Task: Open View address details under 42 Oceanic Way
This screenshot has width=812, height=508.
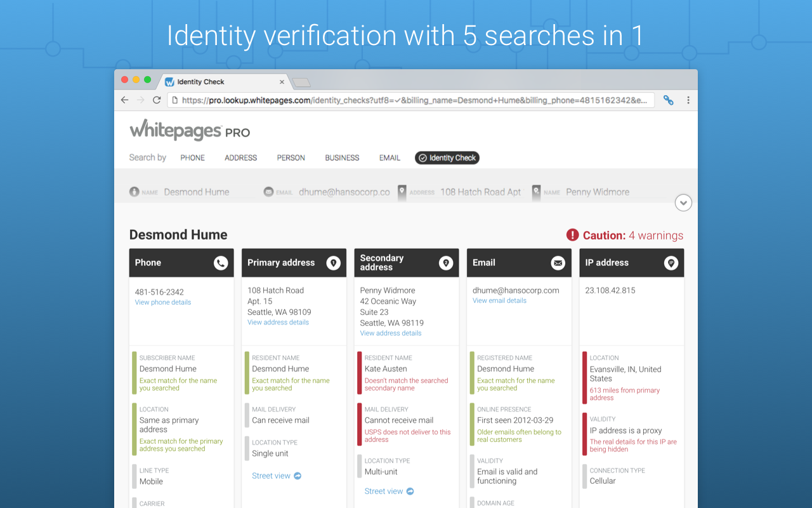Action: pos(391,333)
